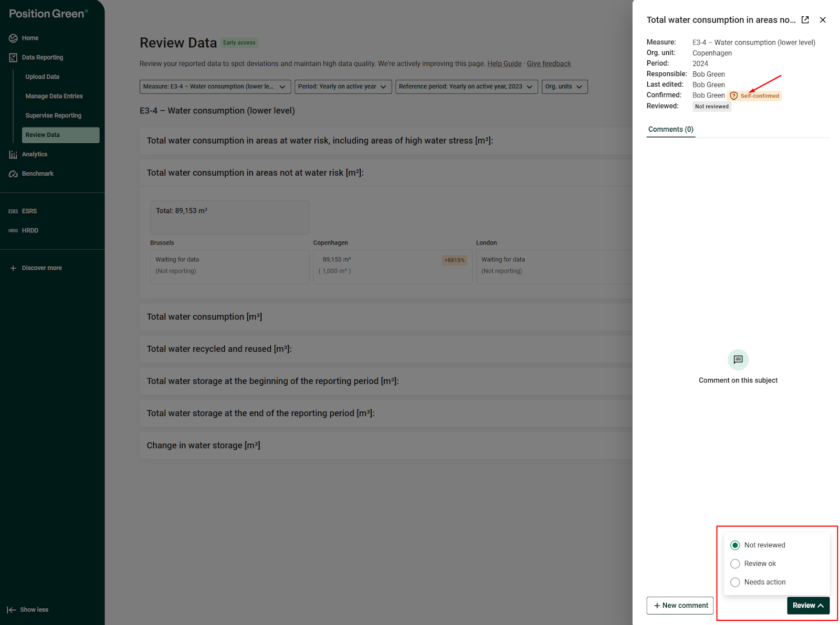
Task: Select the Not reviewed radio option
Action: (x=735, y=545)
